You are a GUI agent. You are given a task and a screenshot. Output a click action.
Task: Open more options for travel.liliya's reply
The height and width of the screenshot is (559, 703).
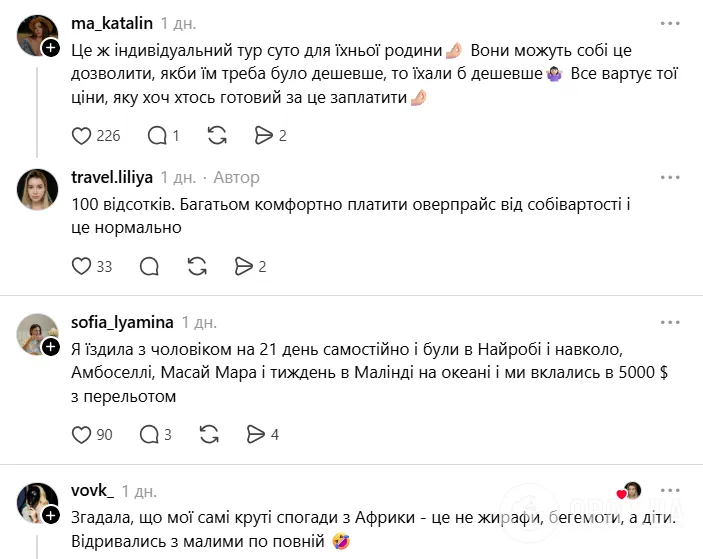669,177
